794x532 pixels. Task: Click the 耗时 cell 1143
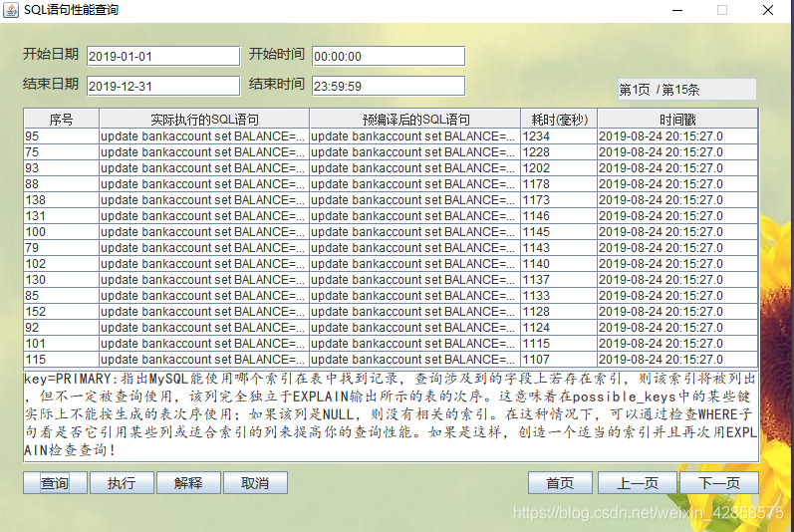point(559,247)
